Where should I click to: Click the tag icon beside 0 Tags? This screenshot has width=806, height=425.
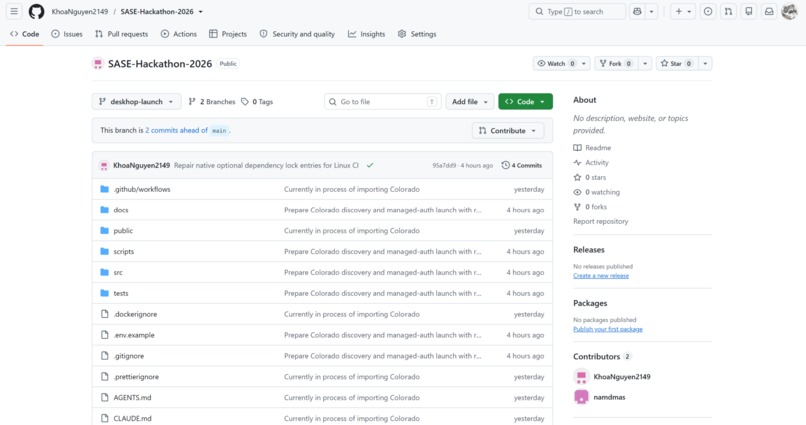coord(245,102)
